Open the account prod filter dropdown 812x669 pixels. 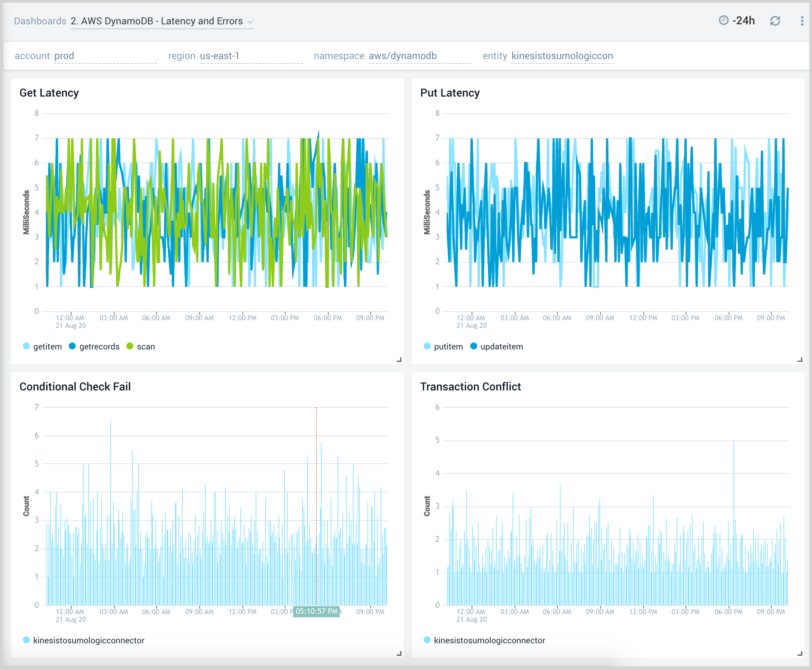pos(64,56)
